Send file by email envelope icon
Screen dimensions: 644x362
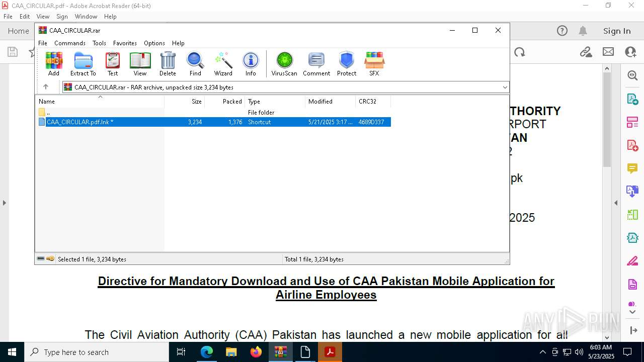point(608,52)
